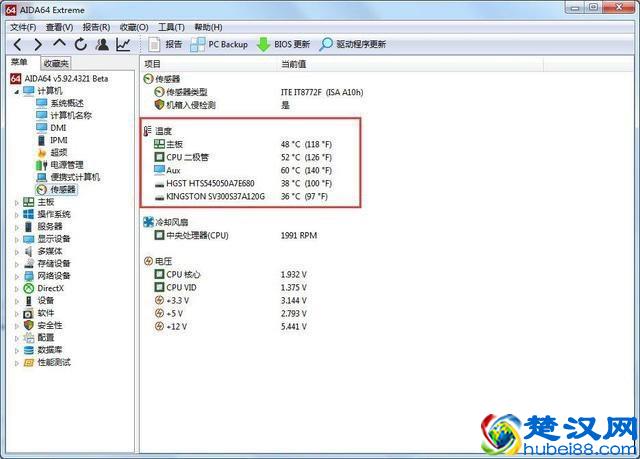Select the 传感器类型 row

coord(258,92)
